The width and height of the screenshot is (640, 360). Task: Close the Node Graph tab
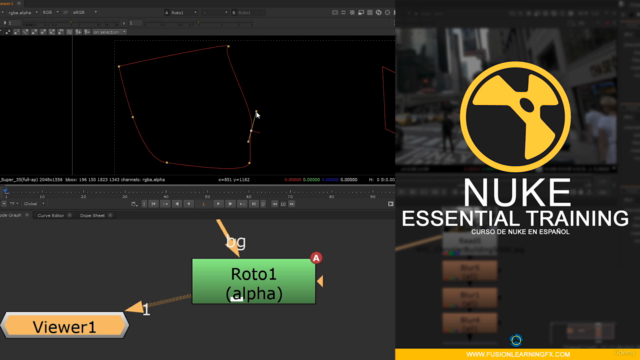coord(27,215)
